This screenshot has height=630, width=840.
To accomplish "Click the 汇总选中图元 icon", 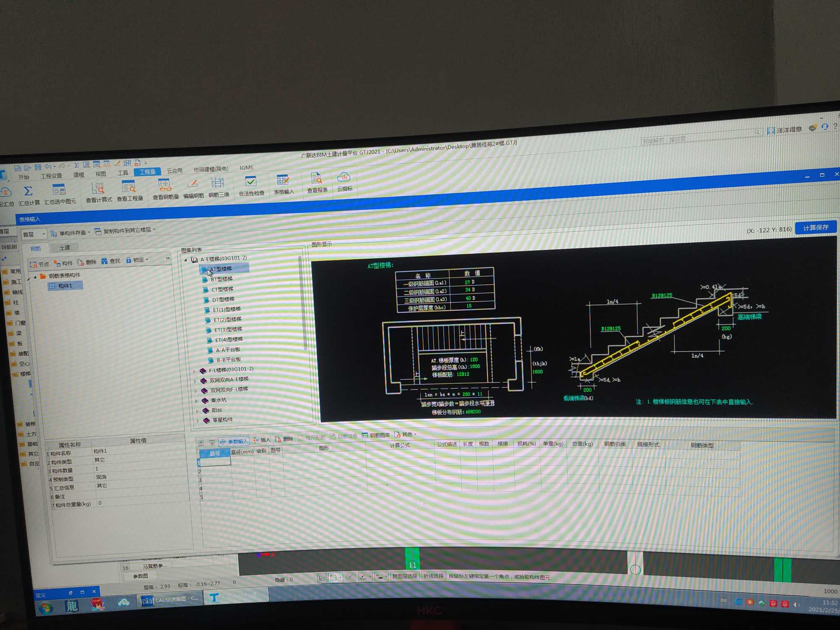I will (x=59, y=190).
